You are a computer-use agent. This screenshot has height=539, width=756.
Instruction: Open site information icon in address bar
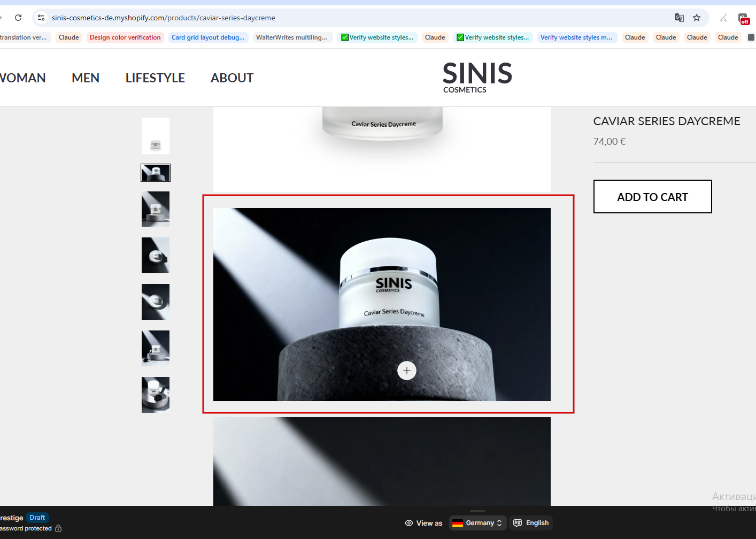41,18
